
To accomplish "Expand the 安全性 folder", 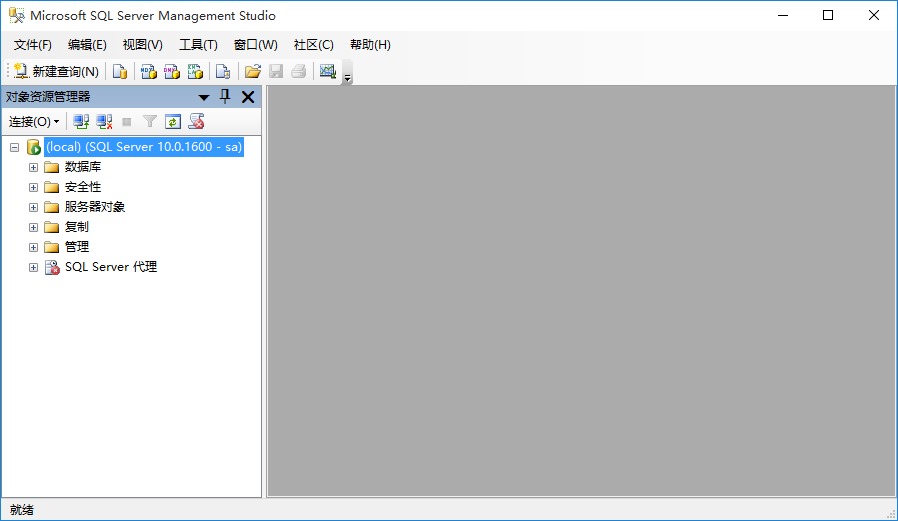I will 33,187.
